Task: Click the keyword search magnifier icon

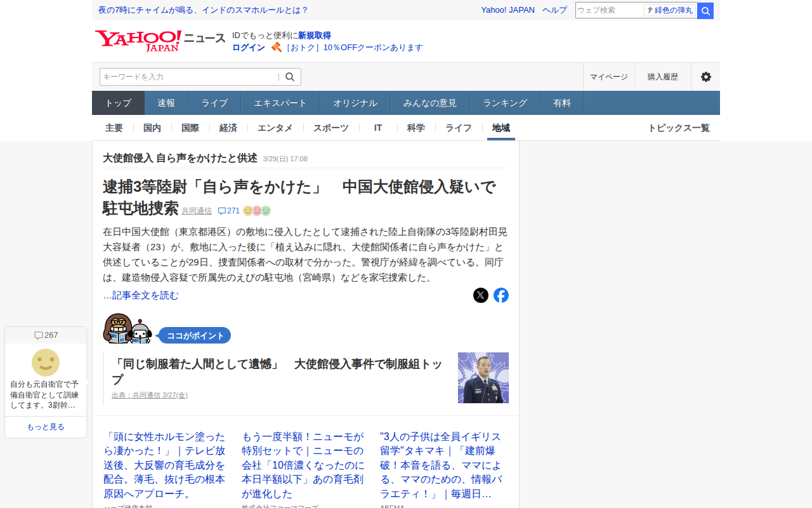Action: (x=290, y=77)
